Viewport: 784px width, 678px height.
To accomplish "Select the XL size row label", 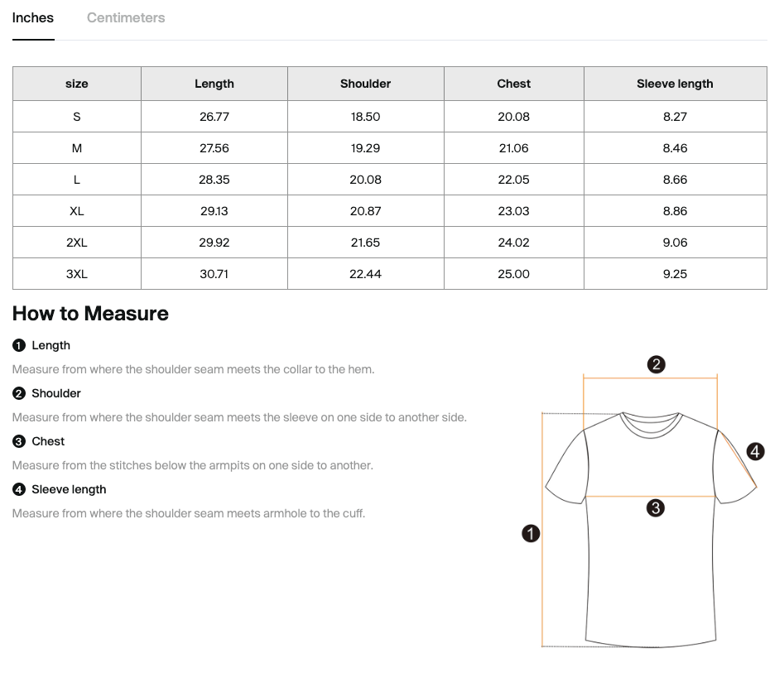I will (x=76, y=211).
